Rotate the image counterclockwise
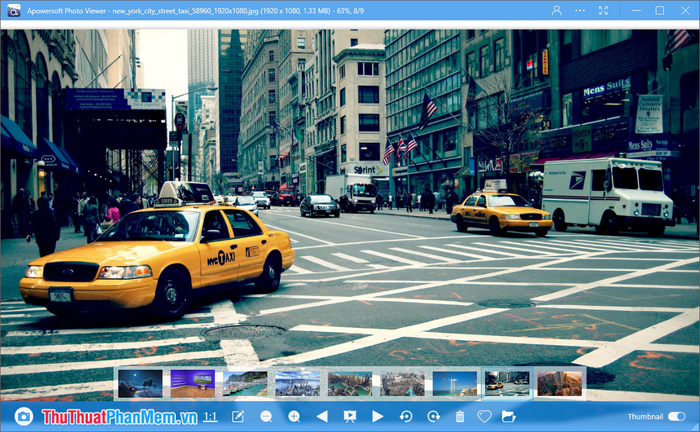 coord(406,417)
